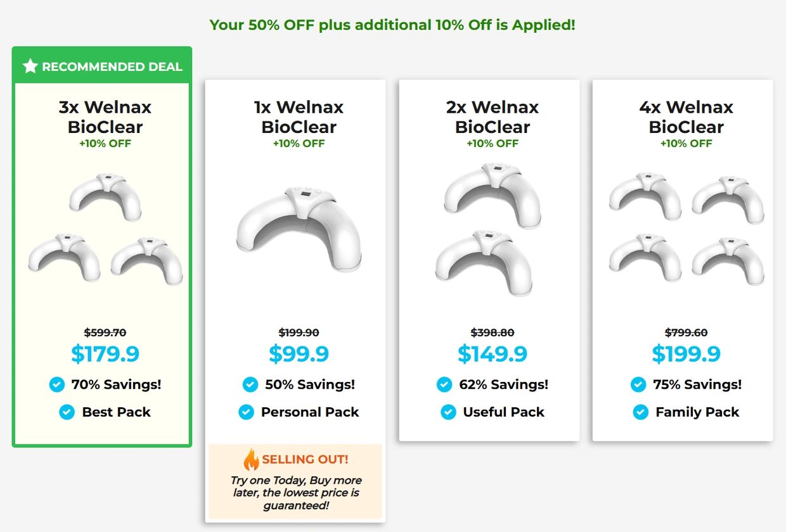The width and height of the screenshot is (786, 532).
Task: Click the checkmark icon next to 62% Savings
Action: (444, 384)
